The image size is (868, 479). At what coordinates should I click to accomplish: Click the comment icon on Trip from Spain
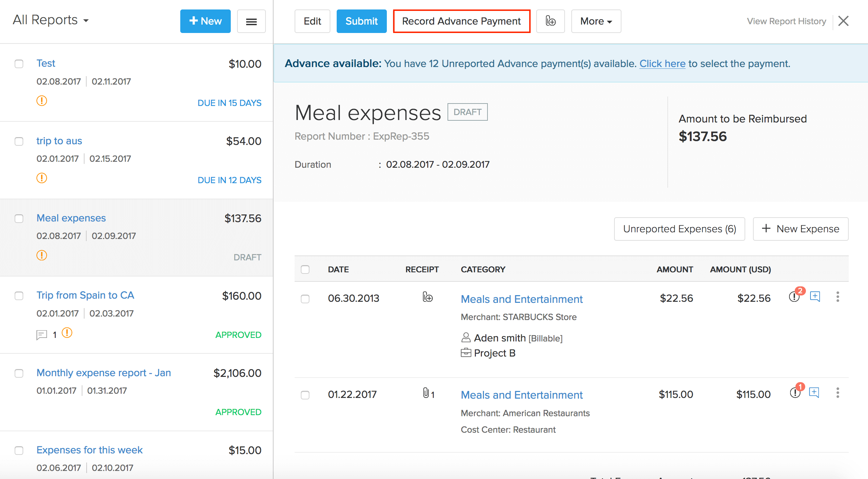pos(42,334)
